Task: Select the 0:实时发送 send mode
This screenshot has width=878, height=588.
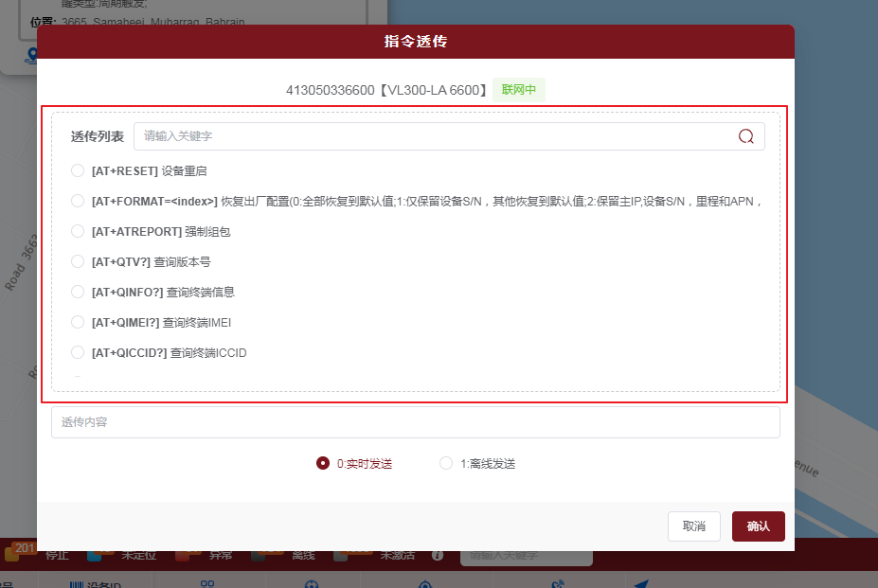Action: pos(323,464)
